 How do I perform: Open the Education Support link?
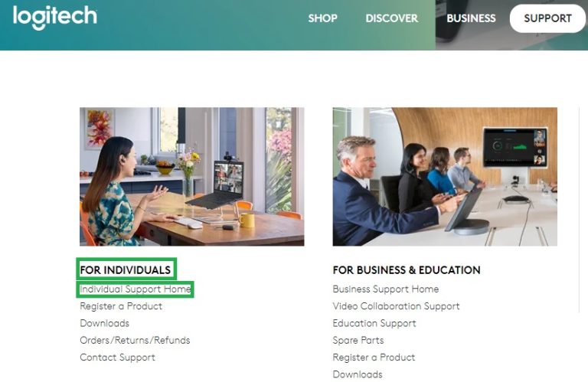tap(374, 323)
